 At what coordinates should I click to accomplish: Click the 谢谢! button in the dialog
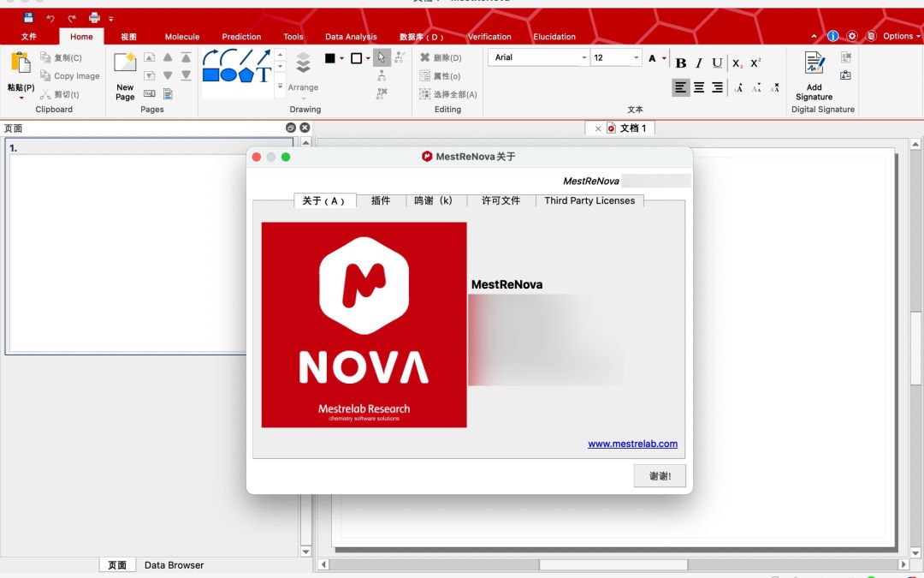[x=659, y=475]
